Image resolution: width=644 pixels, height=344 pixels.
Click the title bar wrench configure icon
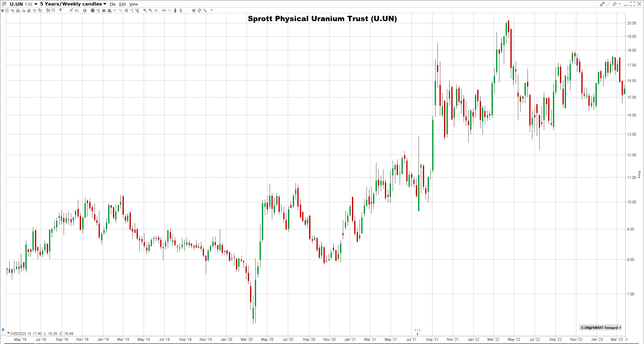tap(602, 4)
